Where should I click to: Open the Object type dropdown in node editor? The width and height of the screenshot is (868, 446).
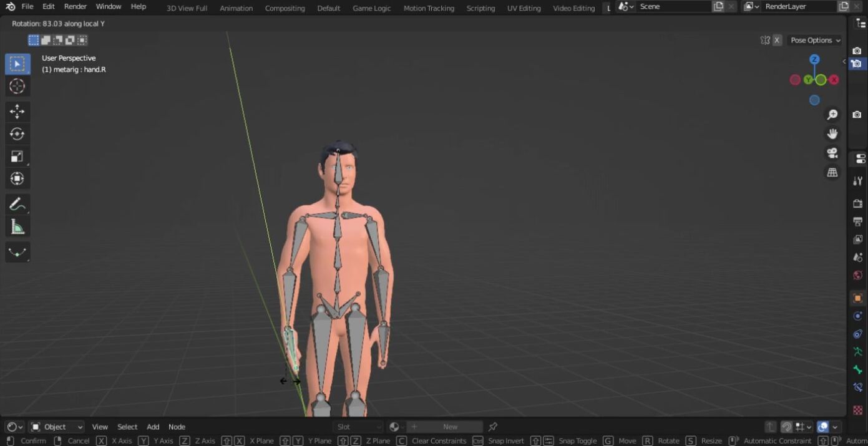57,427
